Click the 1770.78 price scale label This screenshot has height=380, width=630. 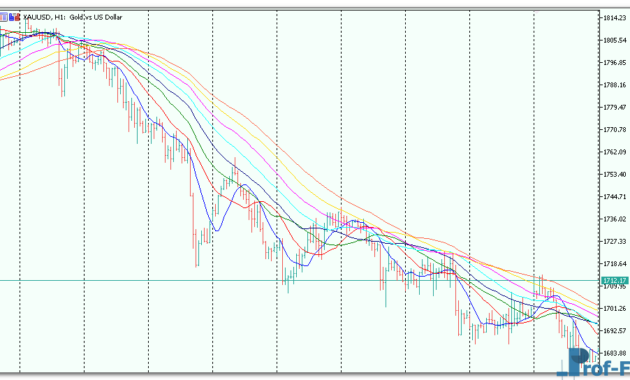(615, 130)
